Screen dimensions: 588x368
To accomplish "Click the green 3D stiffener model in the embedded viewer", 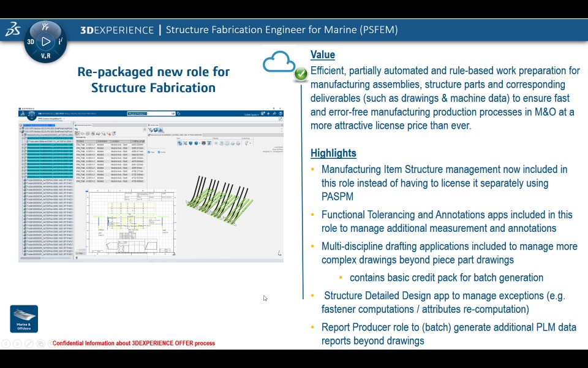I will coord(220,201).
